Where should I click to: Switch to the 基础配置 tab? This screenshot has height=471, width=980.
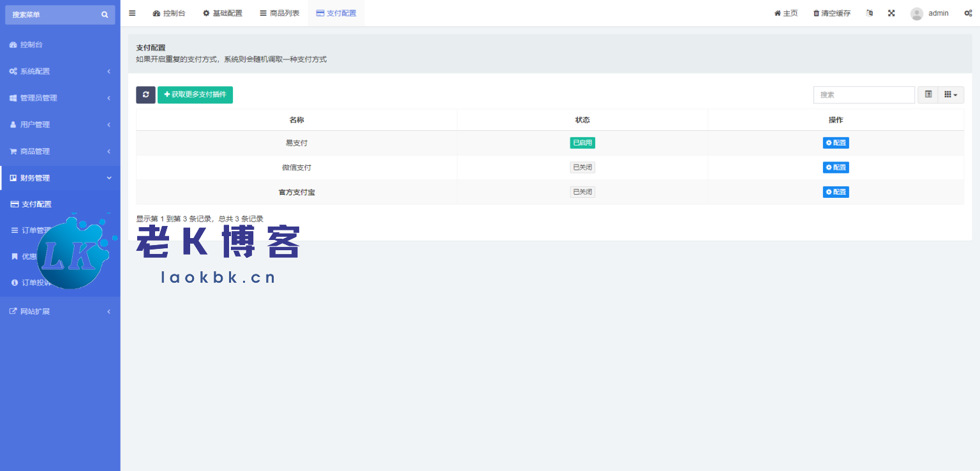(223, 13)
